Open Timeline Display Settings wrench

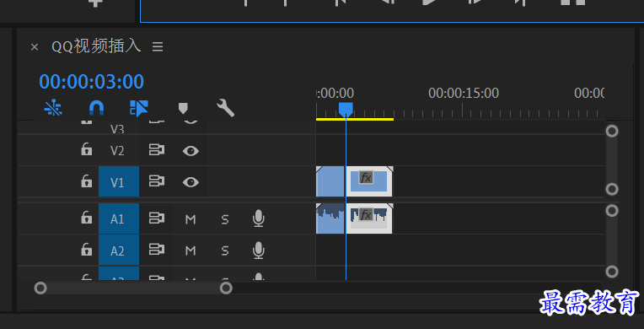(225, 108)
